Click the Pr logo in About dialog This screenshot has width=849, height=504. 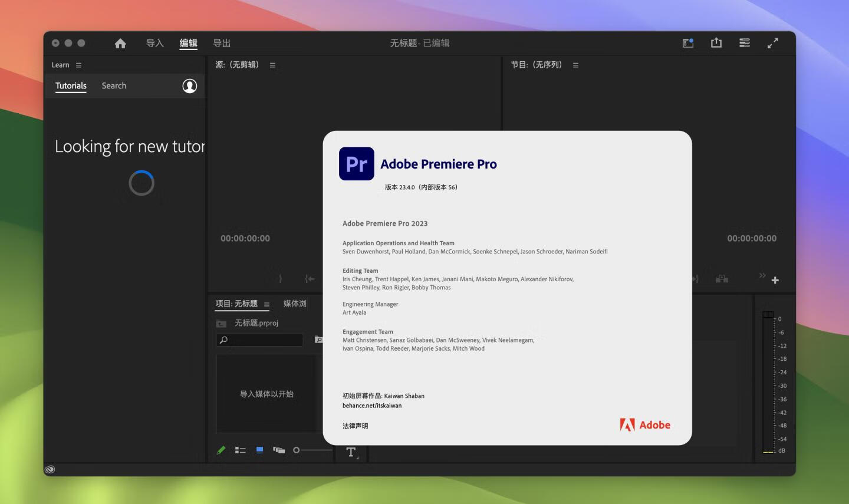pos(357,164)
